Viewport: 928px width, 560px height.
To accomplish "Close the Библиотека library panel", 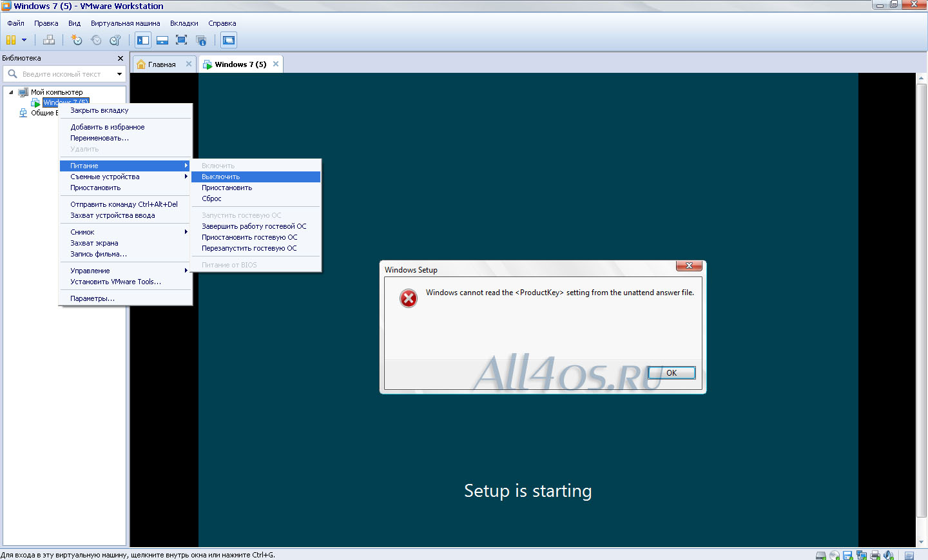I will [x=121, y=58].
